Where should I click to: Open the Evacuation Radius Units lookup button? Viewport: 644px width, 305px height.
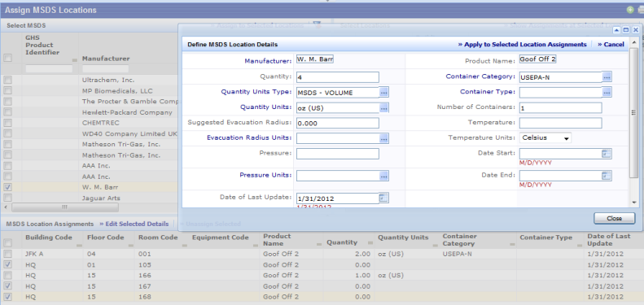point(384,139)
